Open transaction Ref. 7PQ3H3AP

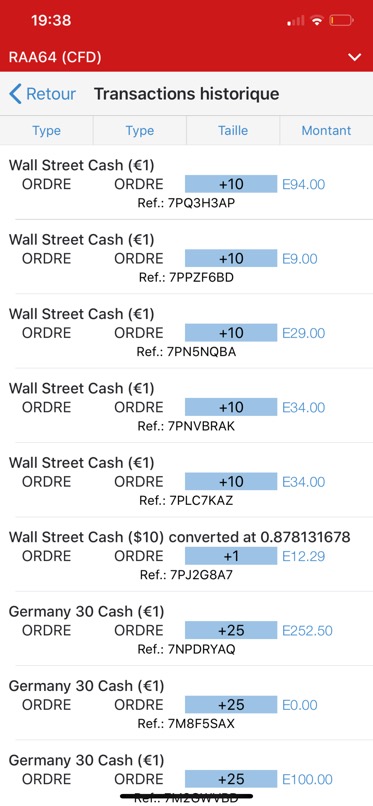(x=186, y=184)
